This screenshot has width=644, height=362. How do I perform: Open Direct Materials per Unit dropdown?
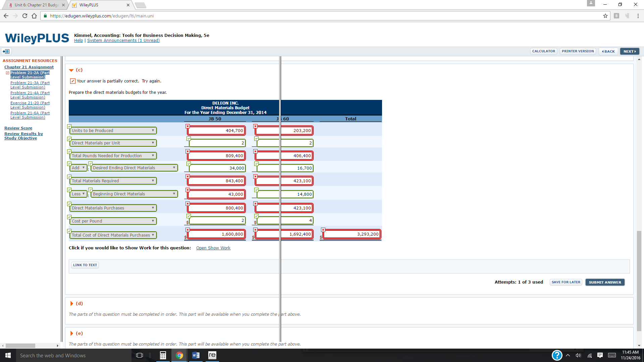pos(113,143)
